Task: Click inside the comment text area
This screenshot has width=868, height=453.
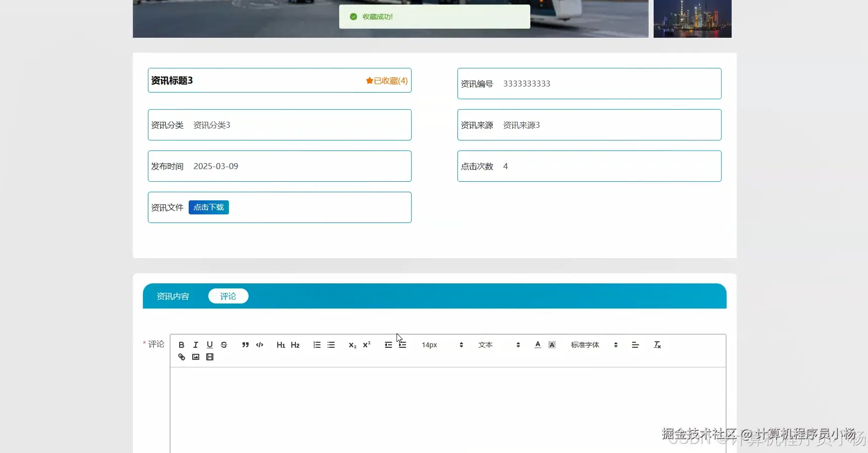Action: pyautogui.click(x=448, y=410)
